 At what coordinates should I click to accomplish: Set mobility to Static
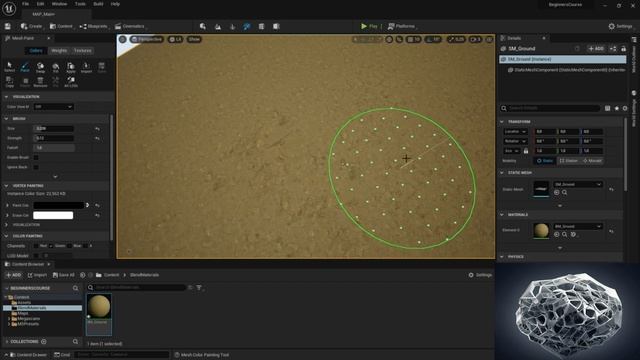544,161
